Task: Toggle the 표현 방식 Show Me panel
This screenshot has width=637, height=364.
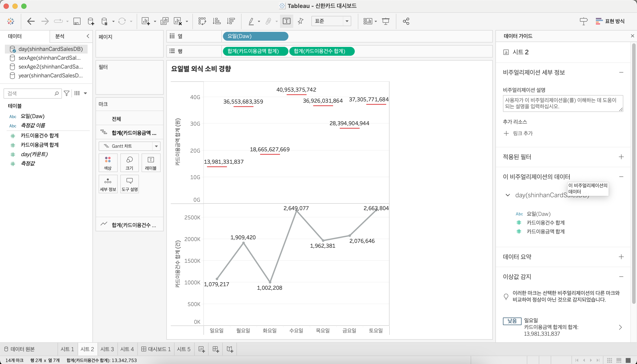Action: (x=610, y=21)
